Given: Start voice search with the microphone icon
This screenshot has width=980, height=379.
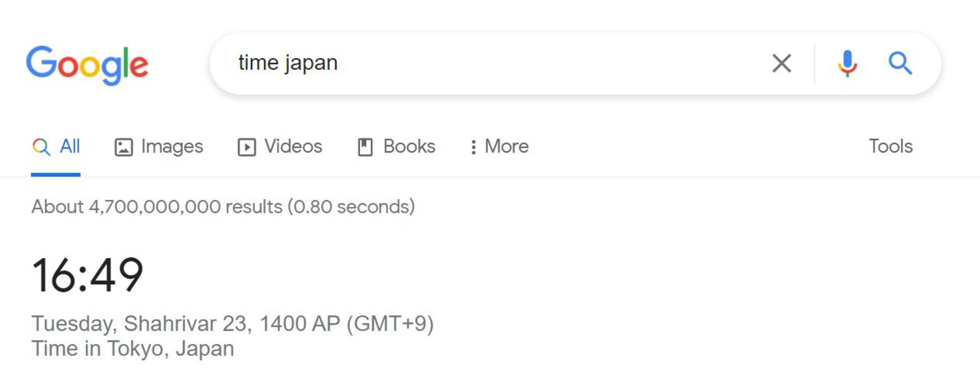Looking at the screenshot, I should [847, 63].
